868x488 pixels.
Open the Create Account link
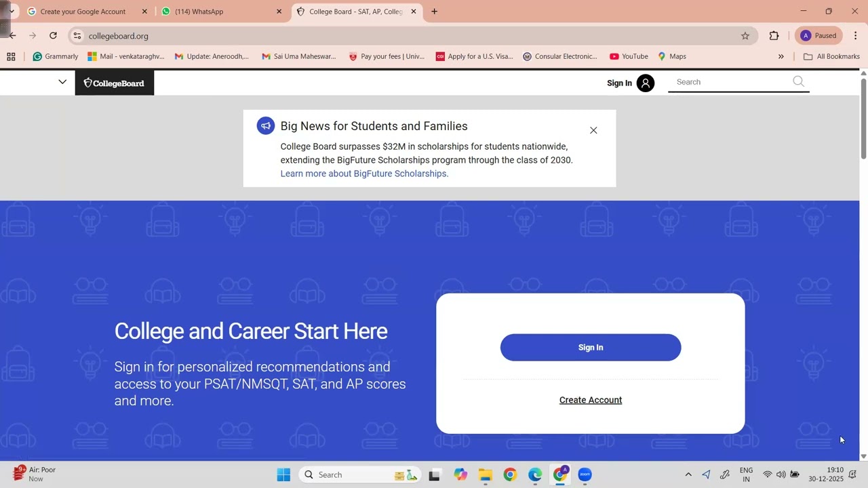(x=591, y=400)
